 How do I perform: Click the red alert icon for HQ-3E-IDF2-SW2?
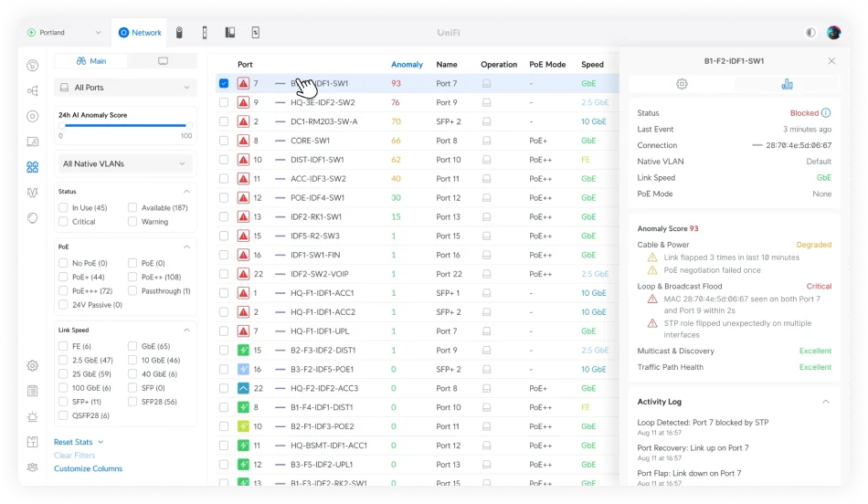(243, 102)
